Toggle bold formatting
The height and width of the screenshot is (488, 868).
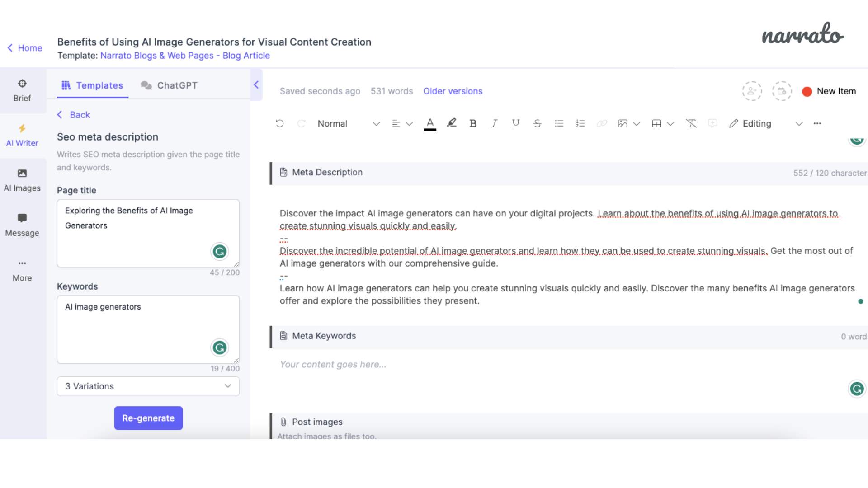click(x=473, y=123)
